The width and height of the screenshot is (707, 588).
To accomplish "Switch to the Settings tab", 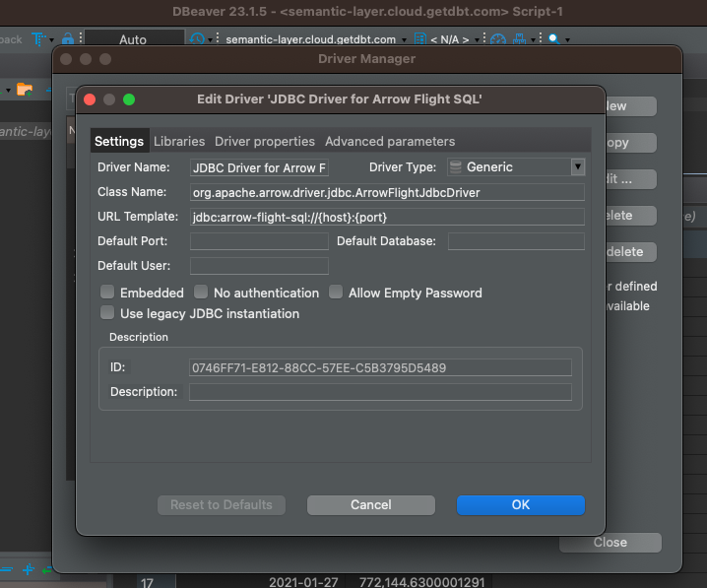I will 119,141.
